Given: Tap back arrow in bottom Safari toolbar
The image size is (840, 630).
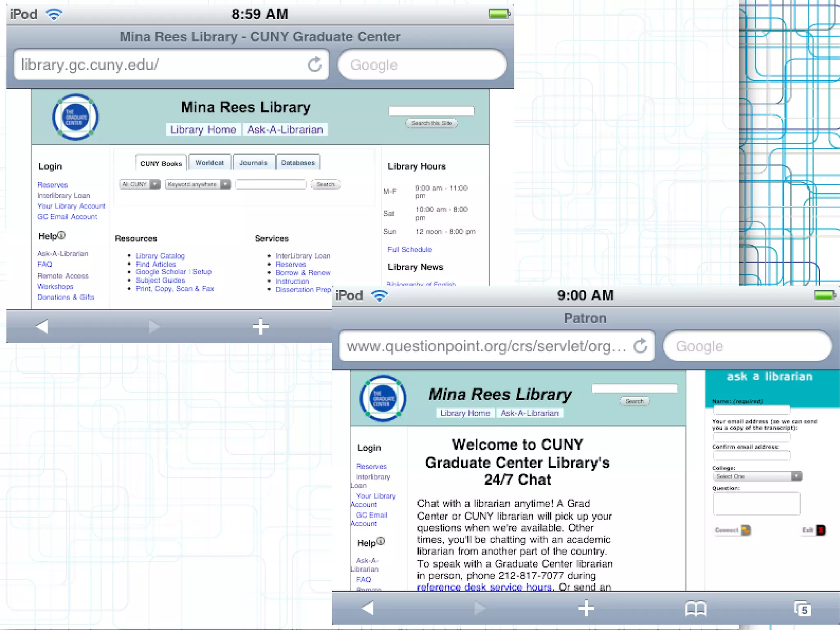Looking at the screenshot, I should [x=368, y=608].
